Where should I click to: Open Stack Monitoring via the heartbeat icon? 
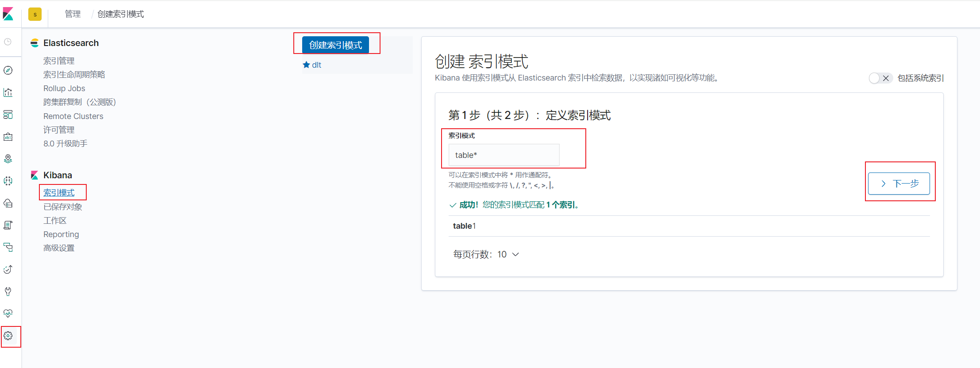(x=8, y=314)
